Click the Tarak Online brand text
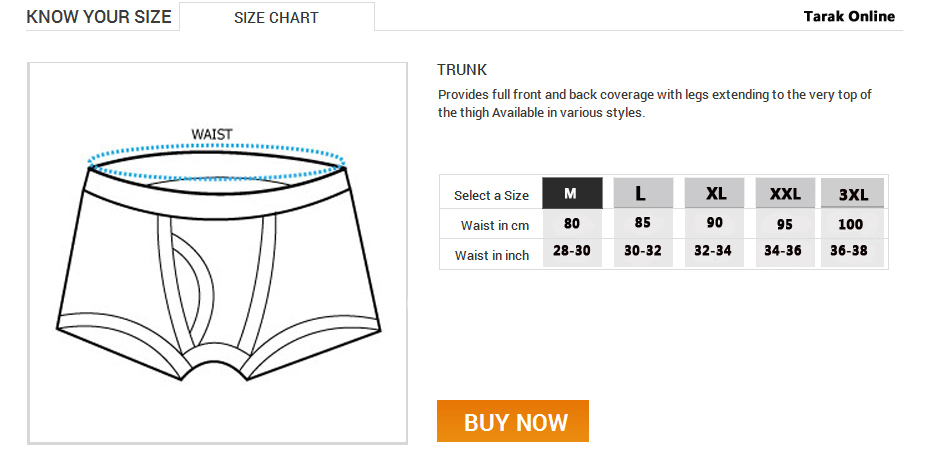 point(849,16)
